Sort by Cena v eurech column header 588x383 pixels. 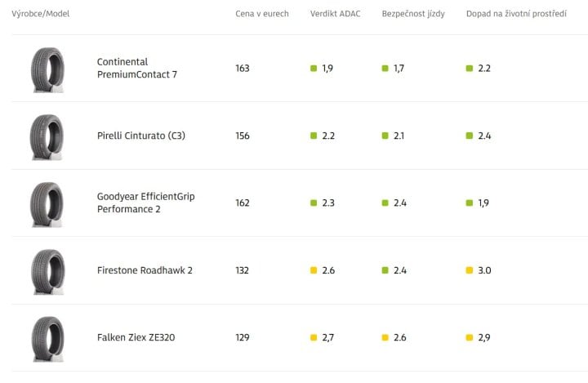click(261, 15)
